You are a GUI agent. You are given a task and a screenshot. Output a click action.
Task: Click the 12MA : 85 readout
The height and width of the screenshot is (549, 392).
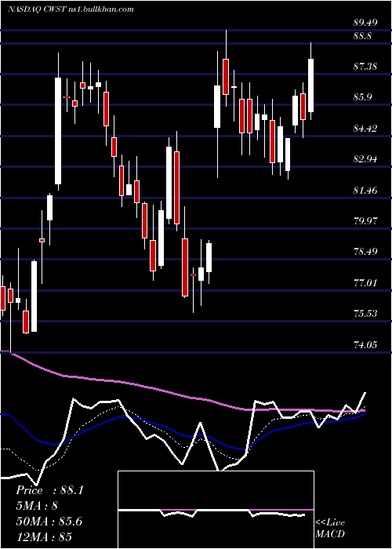pos(44,536)
